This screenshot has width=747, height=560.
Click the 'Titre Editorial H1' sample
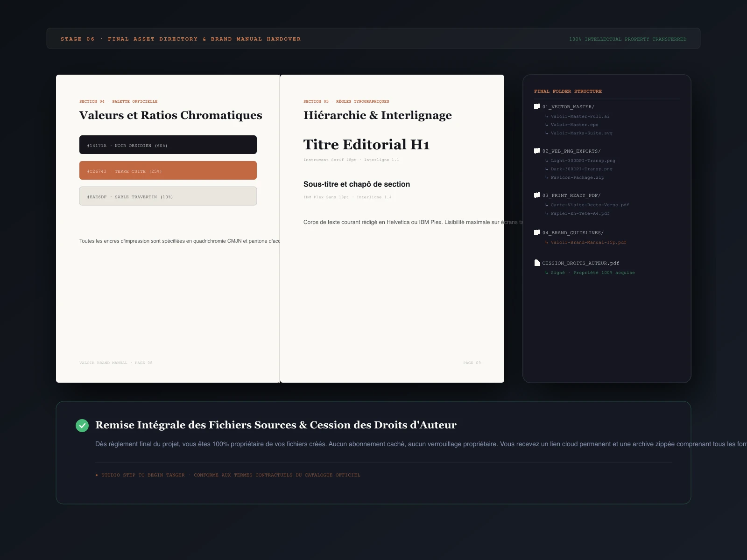pos(366,145)
